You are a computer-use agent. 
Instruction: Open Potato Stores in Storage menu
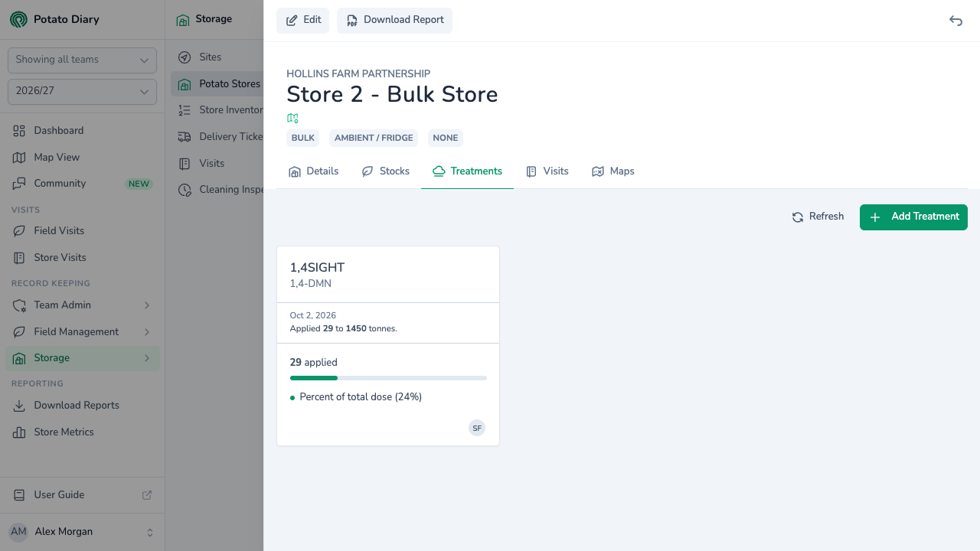(217, 84)
